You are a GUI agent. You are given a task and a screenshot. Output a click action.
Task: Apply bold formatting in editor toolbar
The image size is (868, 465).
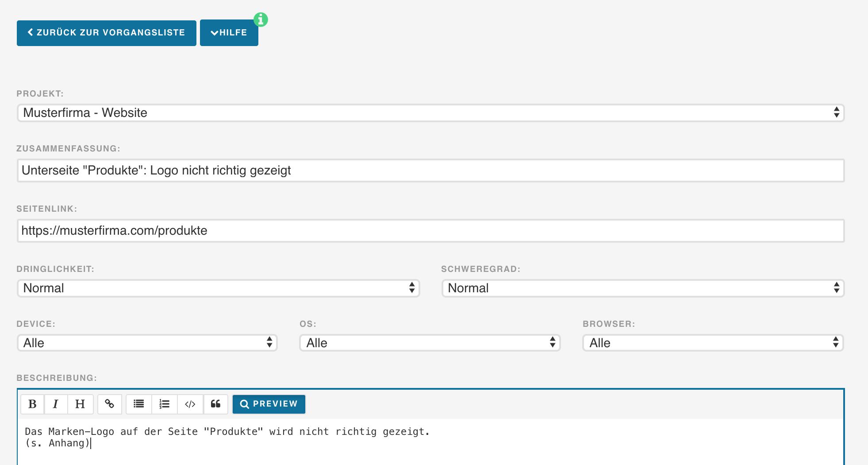[32, 404]
